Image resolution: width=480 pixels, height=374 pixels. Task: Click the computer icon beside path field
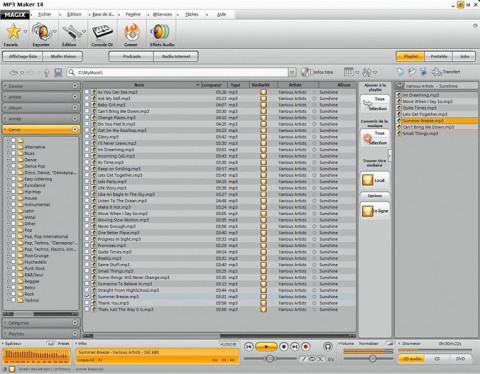tap(58, 72)
